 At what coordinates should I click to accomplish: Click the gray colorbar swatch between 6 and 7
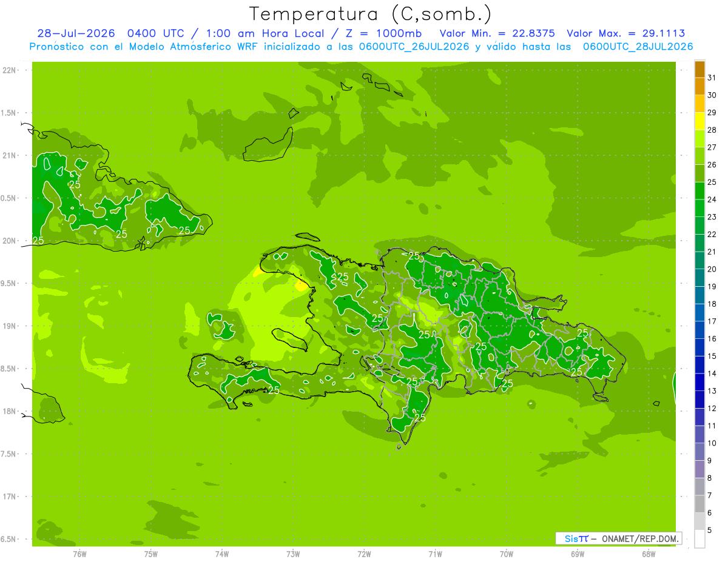tap(699, 504)
